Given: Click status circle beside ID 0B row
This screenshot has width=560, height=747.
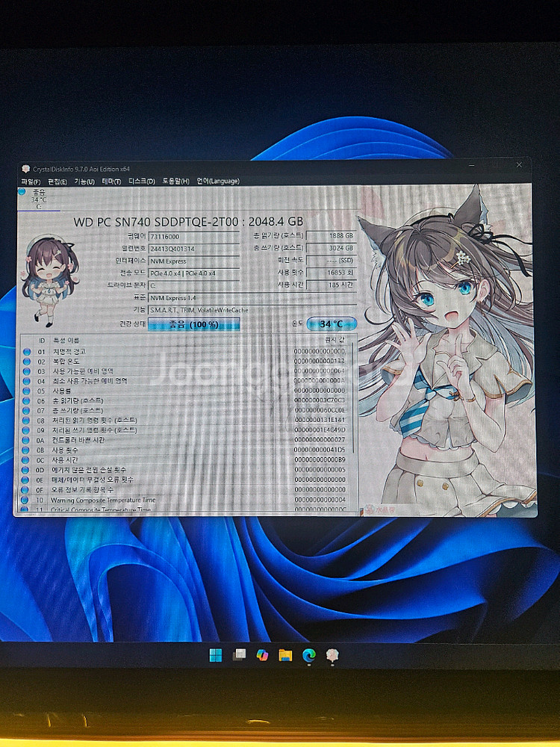Looking at the screenshot, I should coord(25,450).
